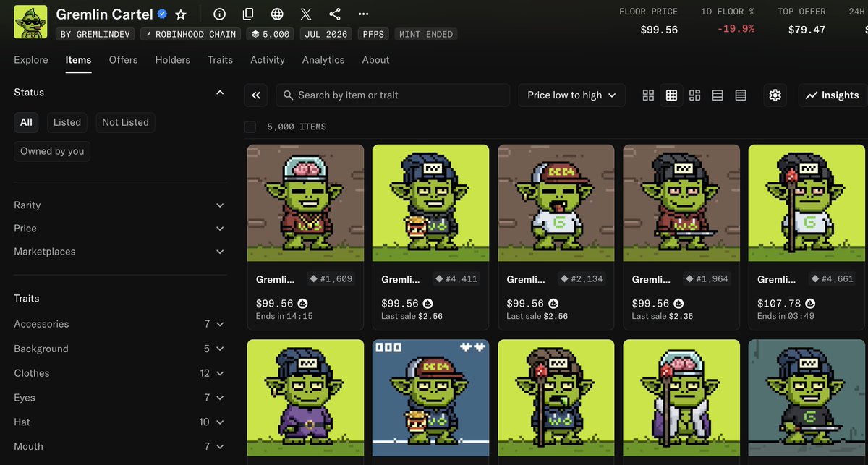Image resolution: width=868 pixels, height=465 pixels.
Task: Open the Offers tab
Action: point(123,60)
